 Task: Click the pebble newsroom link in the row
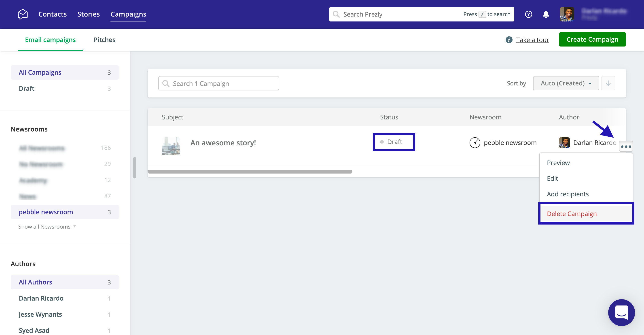tap(510, 143)
